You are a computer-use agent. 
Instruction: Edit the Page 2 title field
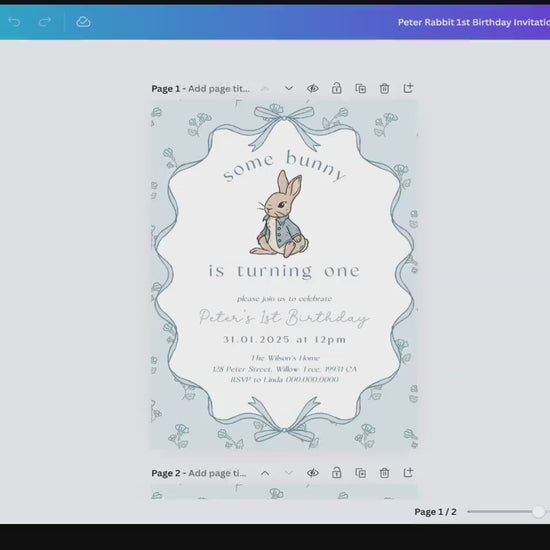pos(217,473)
